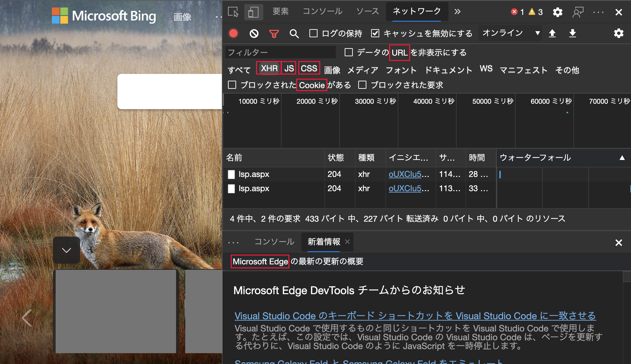Open network search with the magnifier icon
The height and width of the screenshot is (364, 631).
[x=294, y=33]
